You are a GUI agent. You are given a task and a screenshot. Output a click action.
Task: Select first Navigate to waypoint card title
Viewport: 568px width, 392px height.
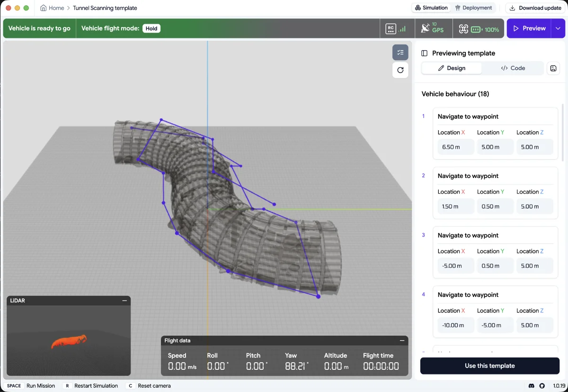pyautogui.click(x=468, y=116)
